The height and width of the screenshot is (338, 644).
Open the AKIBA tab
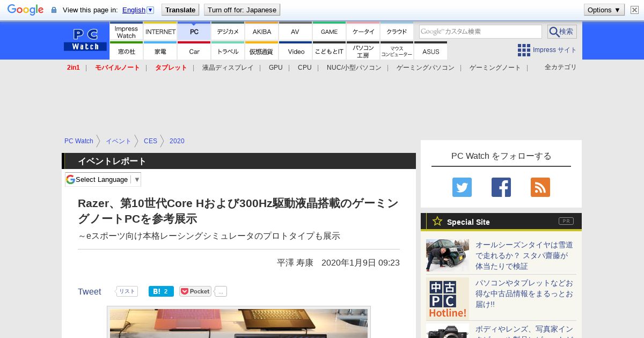(x=262, y=32)
